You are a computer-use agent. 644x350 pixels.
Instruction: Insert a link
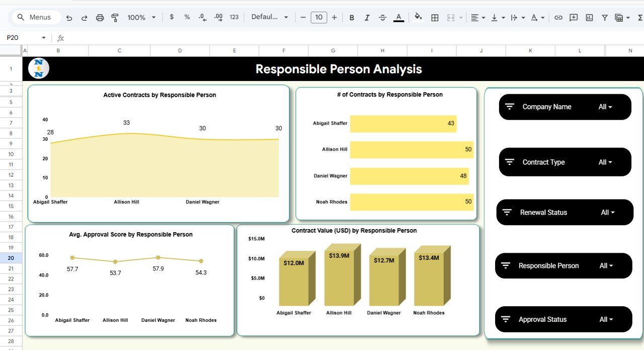click(558, 17)
